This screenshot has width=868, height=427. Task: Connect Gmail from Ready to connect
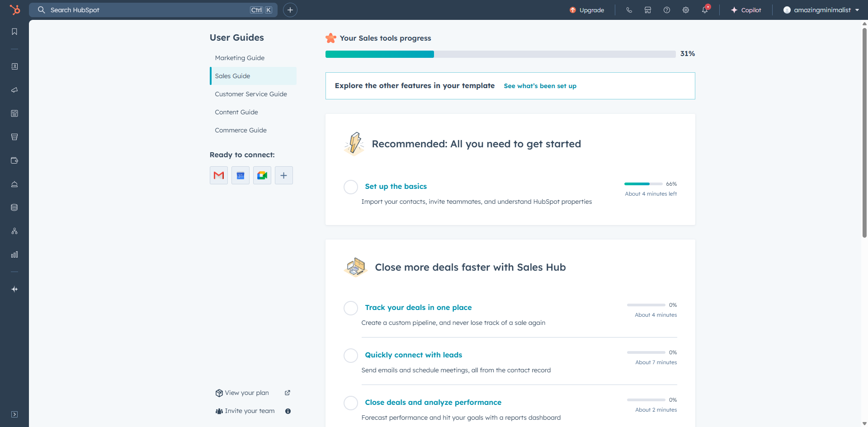point(219,175)
